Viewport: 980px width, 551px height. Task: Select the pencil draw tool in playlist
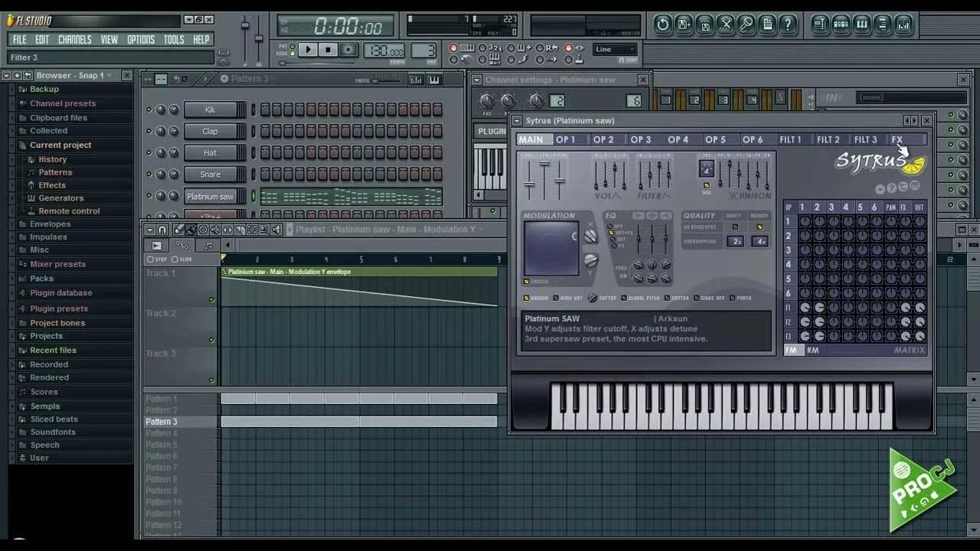179,230
